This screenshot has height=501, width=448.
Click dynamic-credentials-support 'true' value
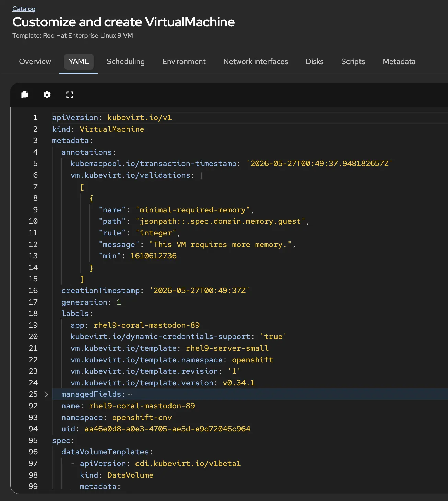[273, 337]
